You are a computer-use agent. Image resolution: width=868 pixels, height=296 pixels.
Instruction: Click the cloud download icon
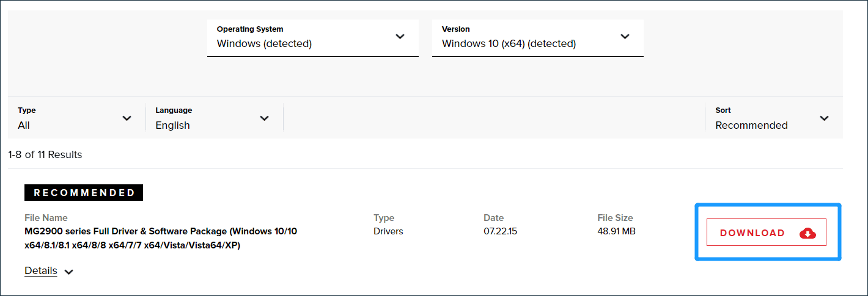tap(808, 233)
